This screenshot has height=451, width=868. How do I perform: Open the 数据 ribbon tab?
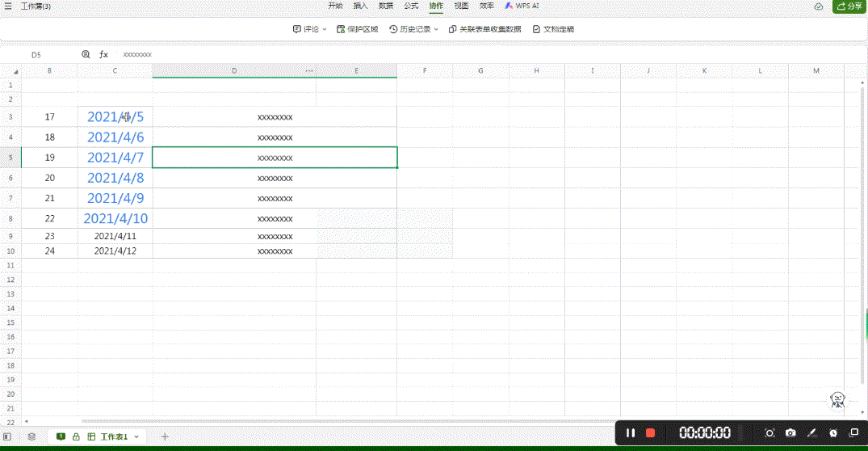point(386,6)
